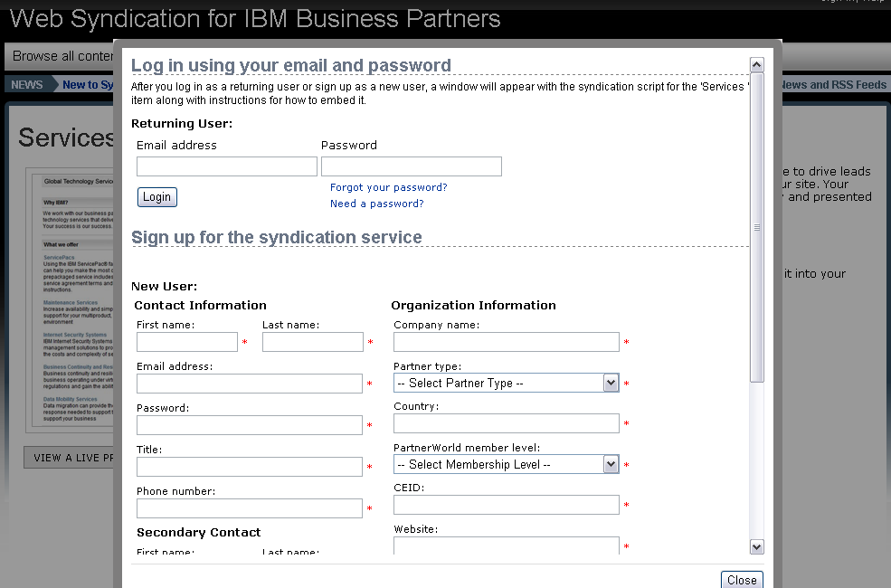Image resolution: width=891 pixels, height=588 pixels.
Task: Click the Website input field
Action: (x=507, y=545)
